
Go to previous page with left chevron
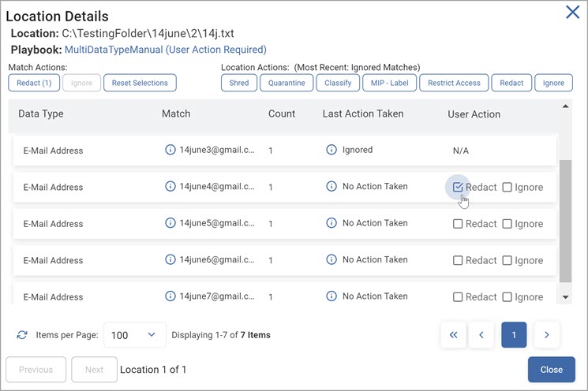pos(481,335)
